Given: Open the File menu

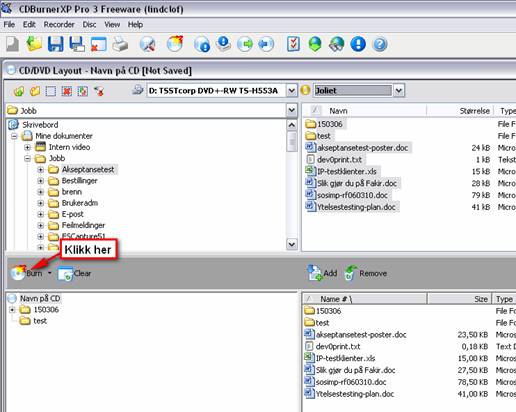Looking at the screenshot, I should click(x=9, y=25).
